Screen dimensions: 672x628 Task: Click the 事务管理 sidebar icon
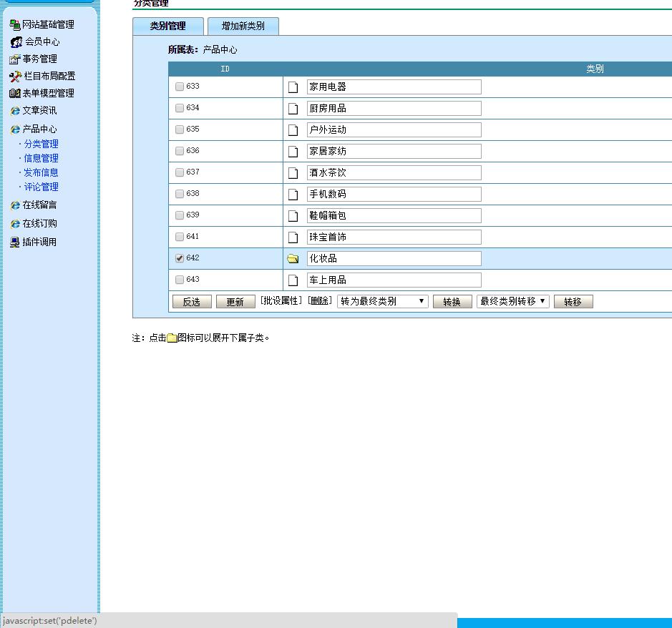pyautogui.click(x=15, y=59)
